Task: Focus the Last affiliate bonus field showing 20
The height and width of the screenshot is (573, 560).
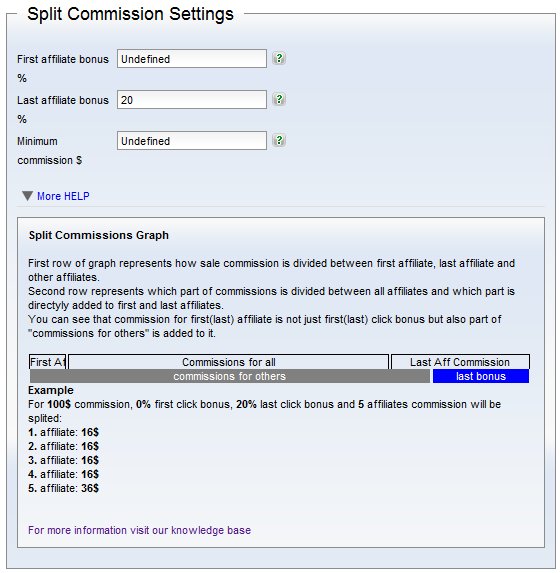Action: coord(192,99)
